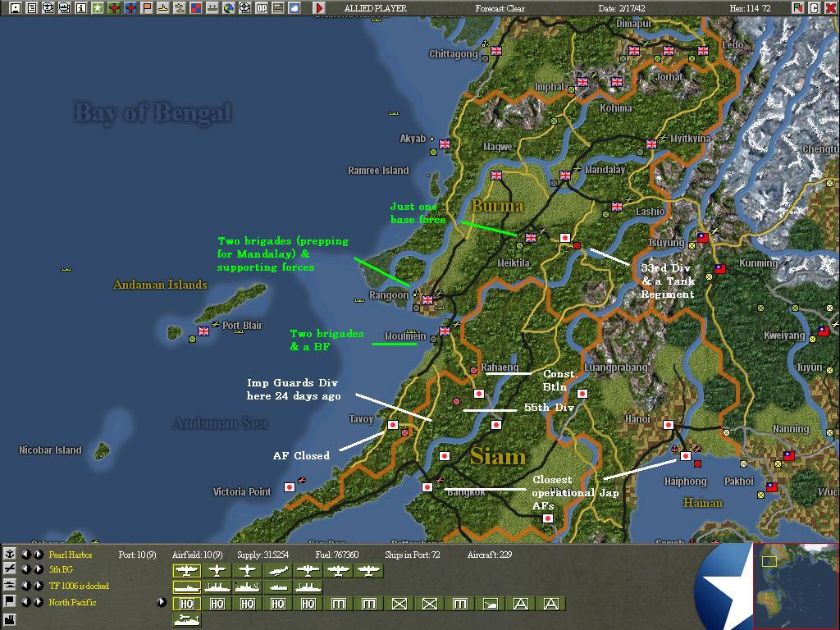Select the flying boat icon in air group row
This screenshot has height=630, width=840.
click(x=277, y=571)
